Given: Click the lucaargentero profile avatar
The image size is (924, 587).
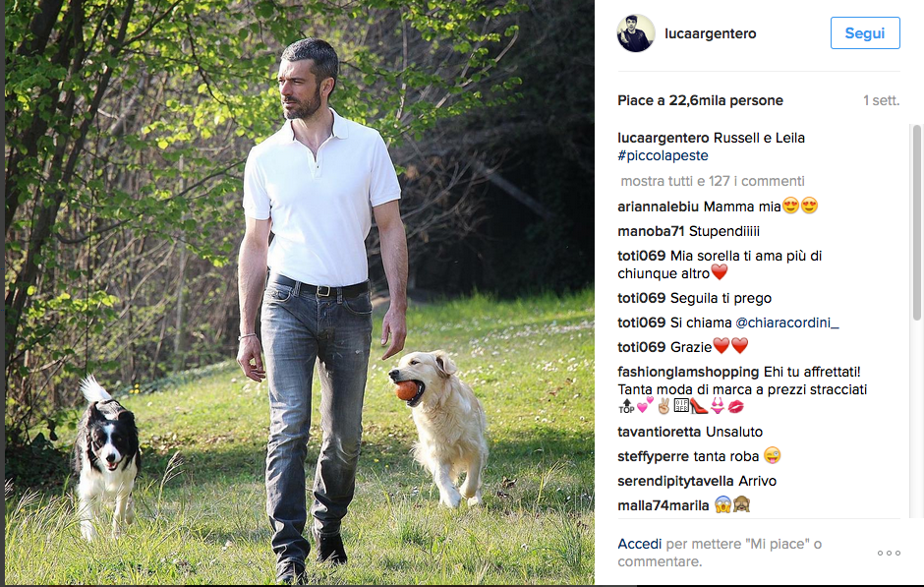Looking at the screenshot, I should pos(636,33).
